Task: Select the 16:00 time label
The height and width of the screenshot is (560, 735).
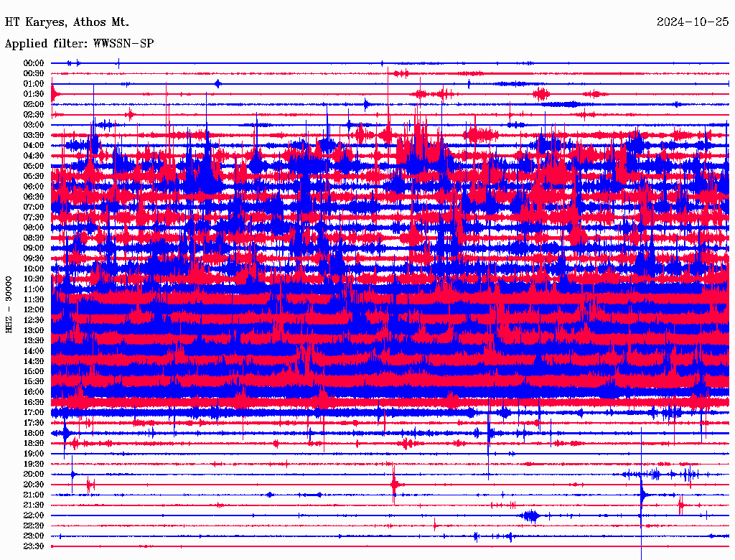Action: 34,393
